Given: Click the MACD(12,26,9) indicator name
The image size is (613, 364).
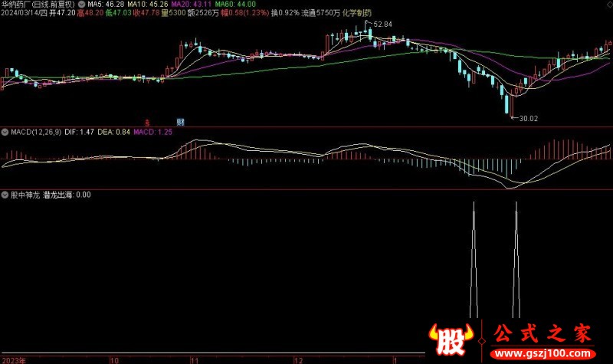Looking at the screenshot, I should (34, 133).
